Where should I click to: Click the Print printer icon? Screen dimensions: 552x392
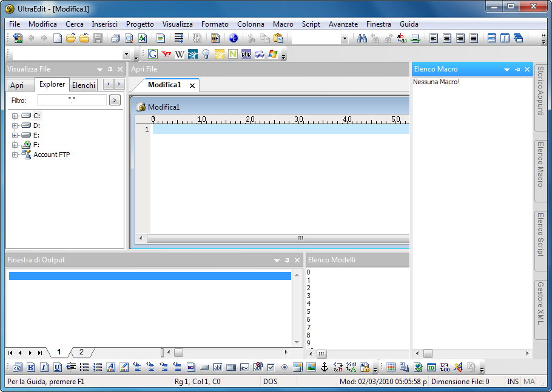115,38
